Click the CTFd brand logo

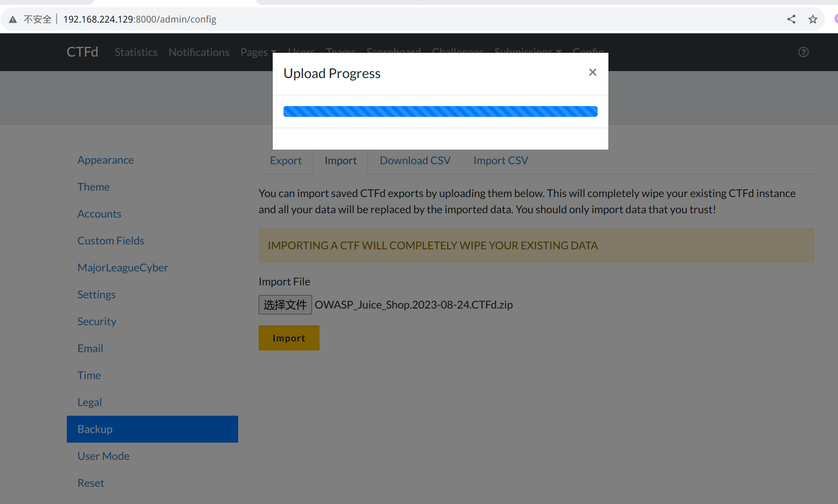[x=82, y=52]
